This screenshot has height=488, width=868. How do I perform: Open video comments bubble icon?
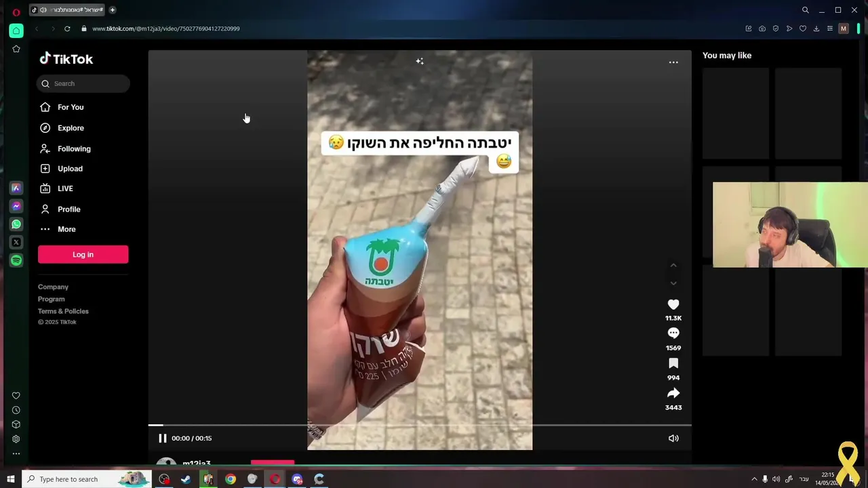pos(673,333)
